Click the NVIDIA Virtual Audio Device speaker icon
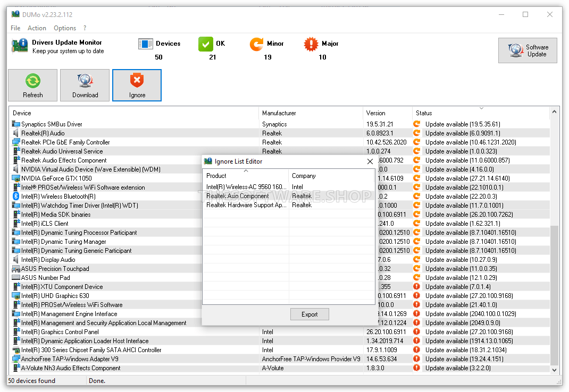Viewport: 569px width, 392px height. 16,169
